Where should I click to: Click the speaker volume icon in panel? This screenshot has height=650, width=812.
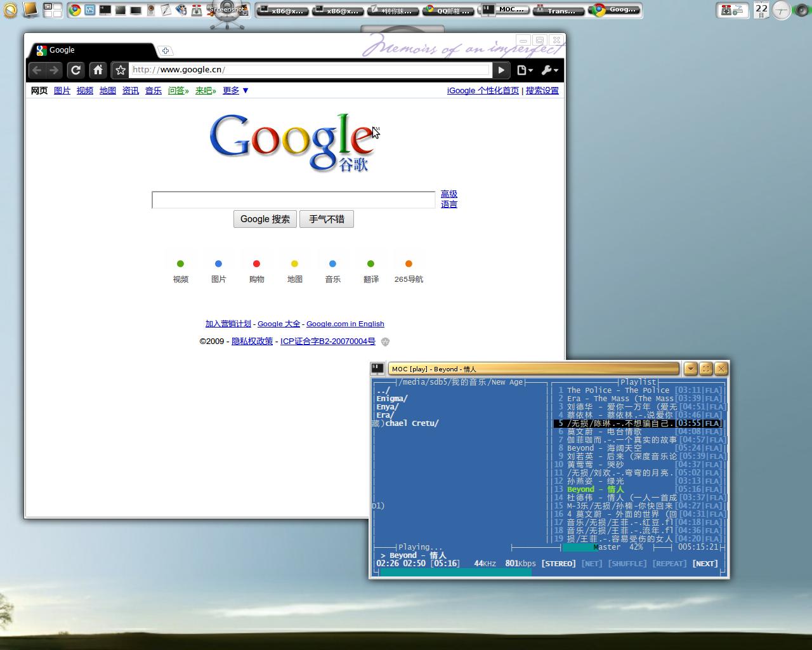(x=801, y=10)
